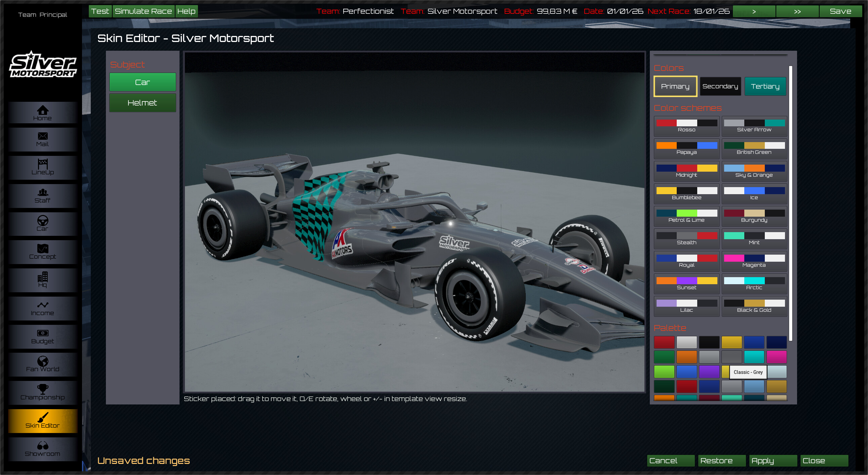Apply the Silver Arrow color scheme
868x475 pixels.
754,126
